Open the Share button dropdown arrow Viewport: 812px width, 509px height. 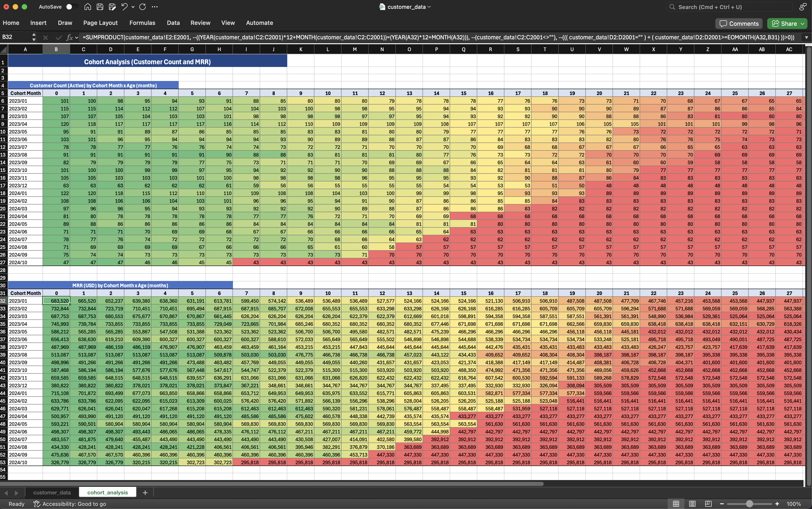coord(803,24)
